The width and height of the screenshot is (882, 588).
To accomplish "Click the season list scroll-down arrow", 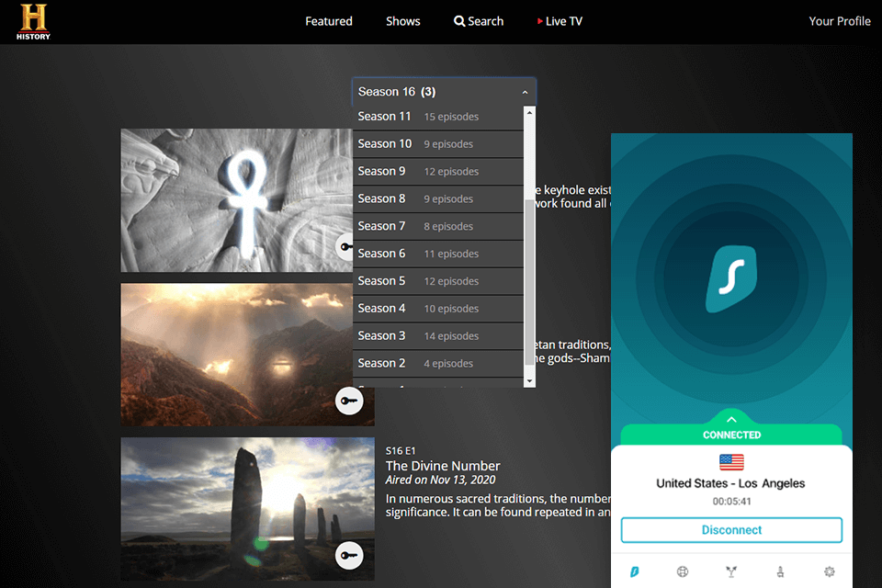I will [529, 381].
